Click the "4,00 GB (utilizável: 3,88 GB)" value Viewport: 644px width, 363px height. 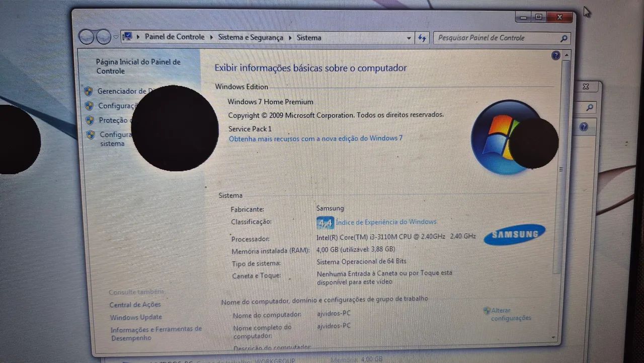(x=356, y=249)
